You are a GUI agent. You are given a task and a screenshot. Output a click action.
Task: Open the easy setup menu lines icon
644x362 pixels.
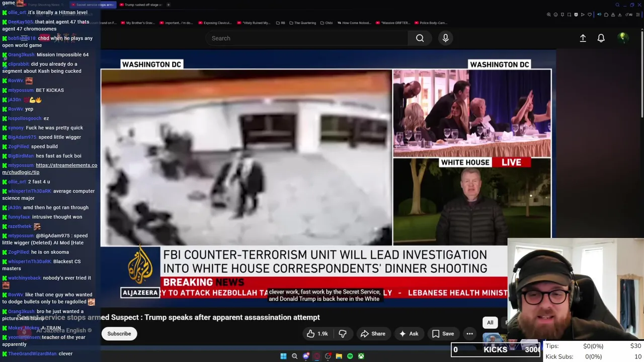pos(638,15)
